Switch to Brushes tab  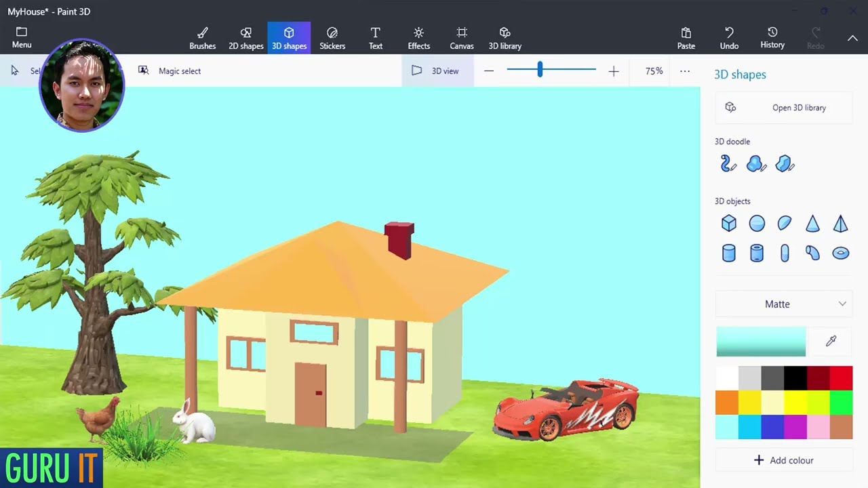202,38
